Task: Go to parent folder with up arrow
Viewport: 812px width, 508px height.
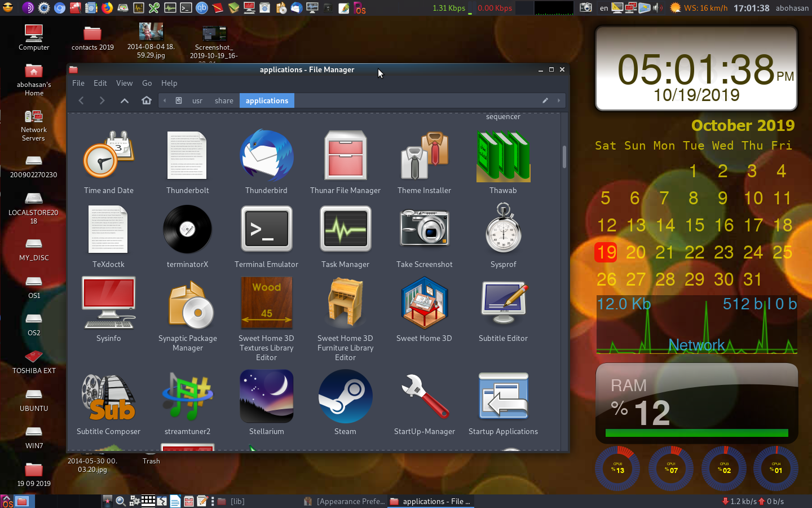Action: pyautogui.click(x=125, y=100)
